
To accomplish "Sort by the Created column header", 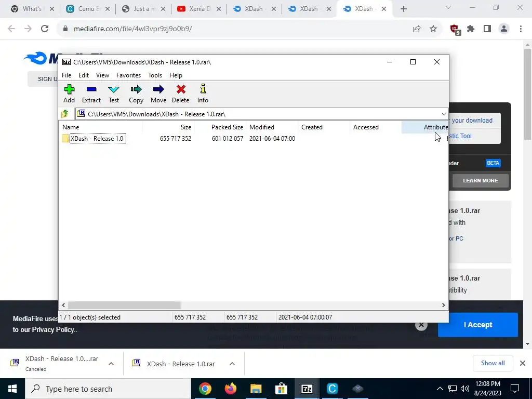I will pos(324,127).
